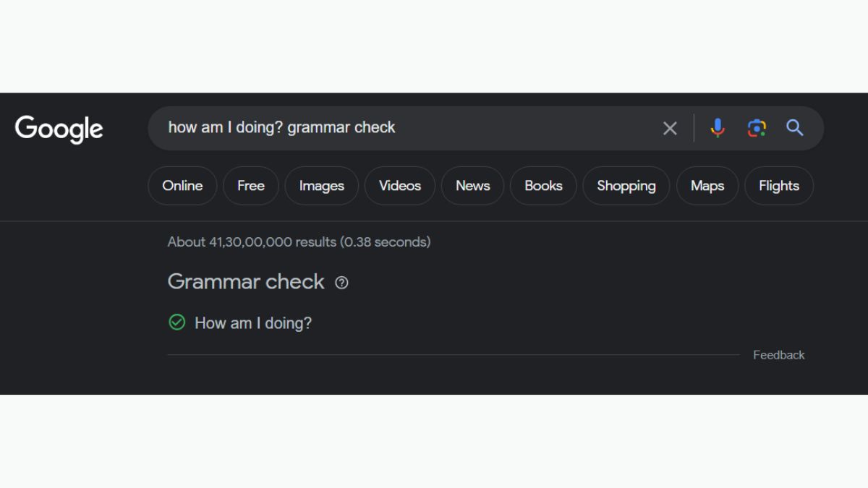Screen dimensions: 868x488
Task: Switch to the Images tab
Action: [321, 186]
